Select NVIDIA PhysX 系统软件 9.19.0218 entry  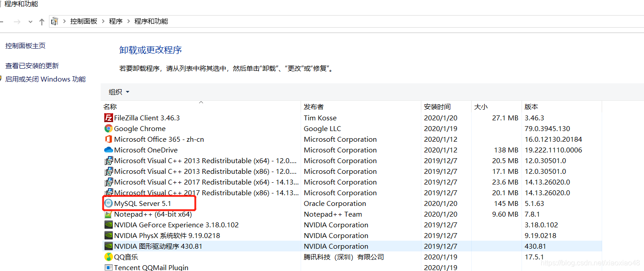tap(167, 236)
